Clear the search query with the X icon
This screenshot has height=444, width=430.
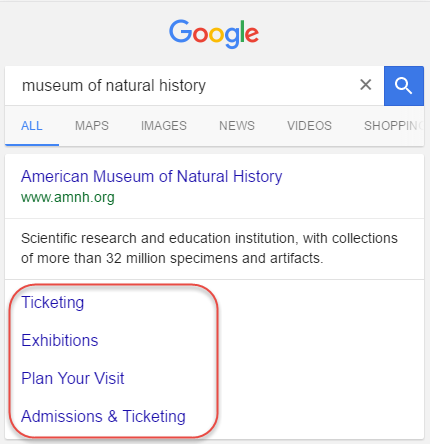click(366, 85)
